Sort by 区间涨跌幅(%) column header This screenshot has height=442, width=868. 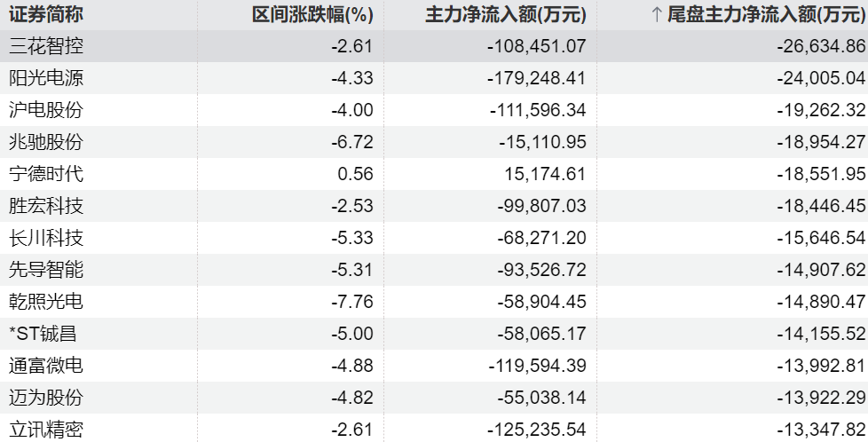[x=312, y=14]
